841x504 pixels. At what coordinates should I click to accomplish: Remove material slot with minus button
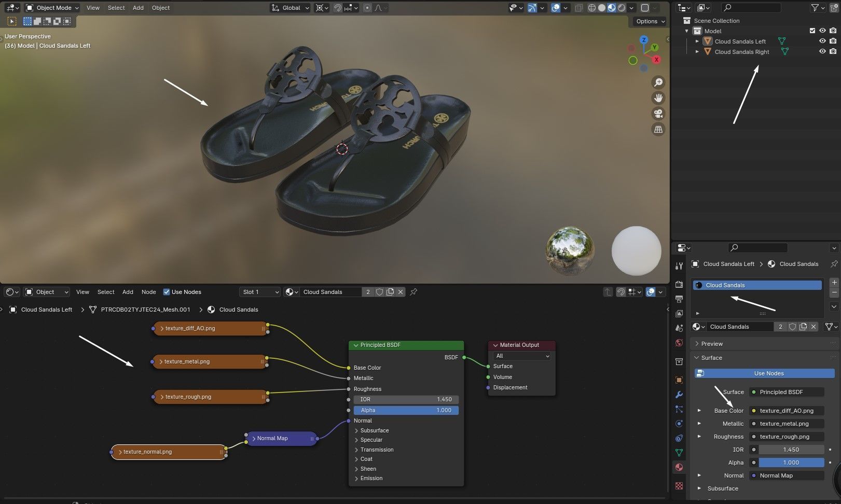[x=834, y=293]
